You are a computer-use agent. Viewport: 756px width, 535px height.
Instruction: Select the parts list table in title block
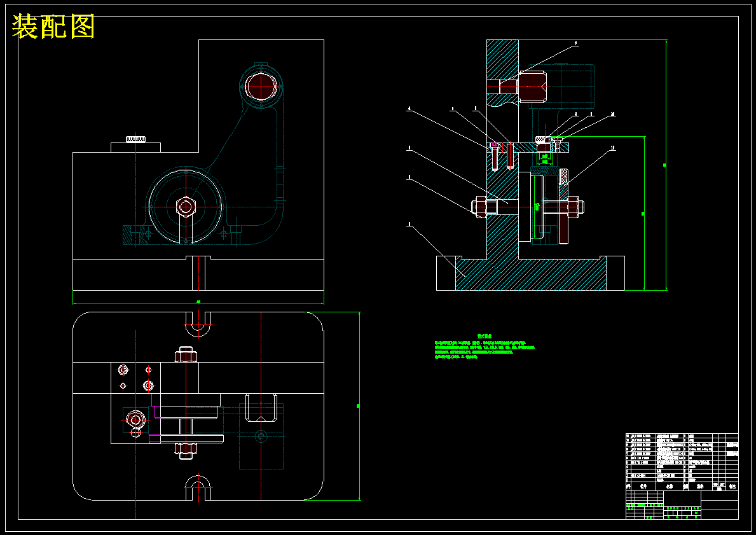coord(682,462)
